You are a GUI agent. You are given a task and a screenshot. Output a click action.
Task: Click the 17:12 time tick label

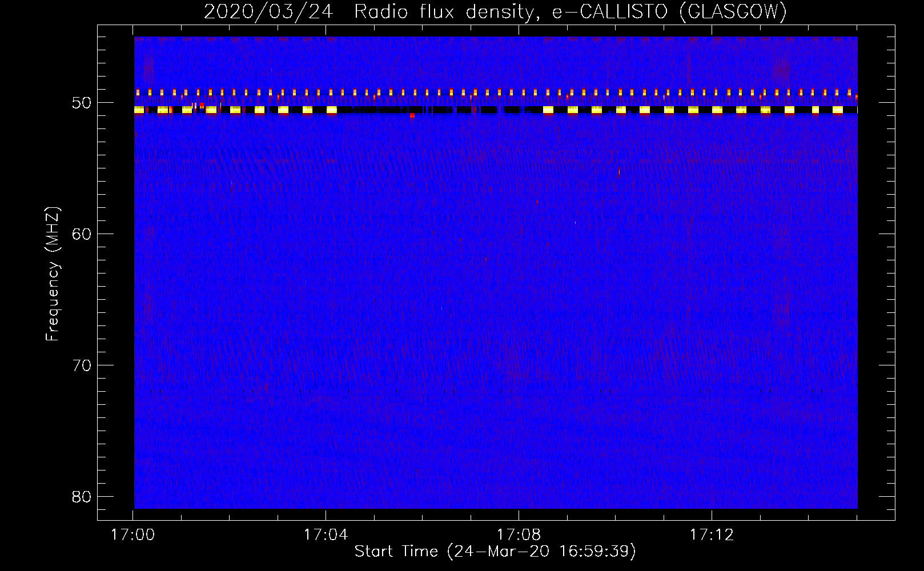[711, 535]
